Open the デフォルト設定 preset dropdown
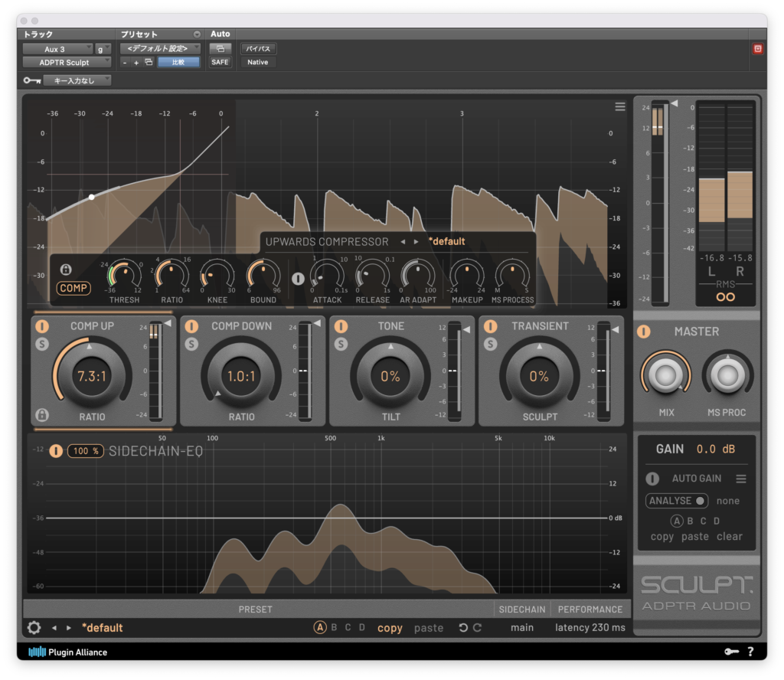This screenshot has height=680, width=784. click(x=160, y=48)
